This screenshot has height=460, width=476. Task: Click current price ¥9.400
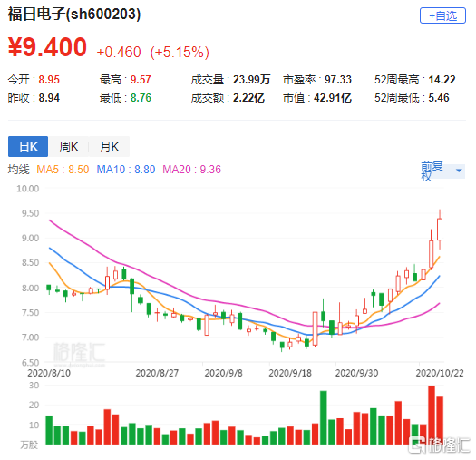48,47
